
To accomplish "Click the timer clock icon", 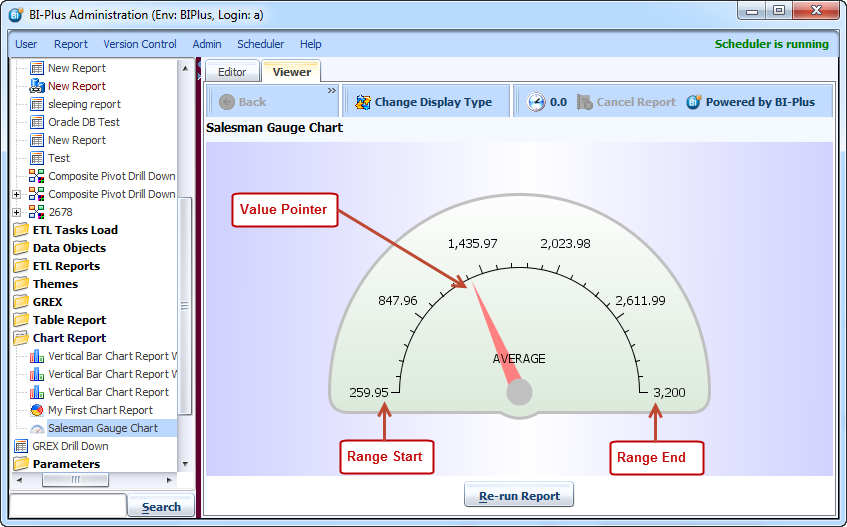I will click(x=536, y=102).
